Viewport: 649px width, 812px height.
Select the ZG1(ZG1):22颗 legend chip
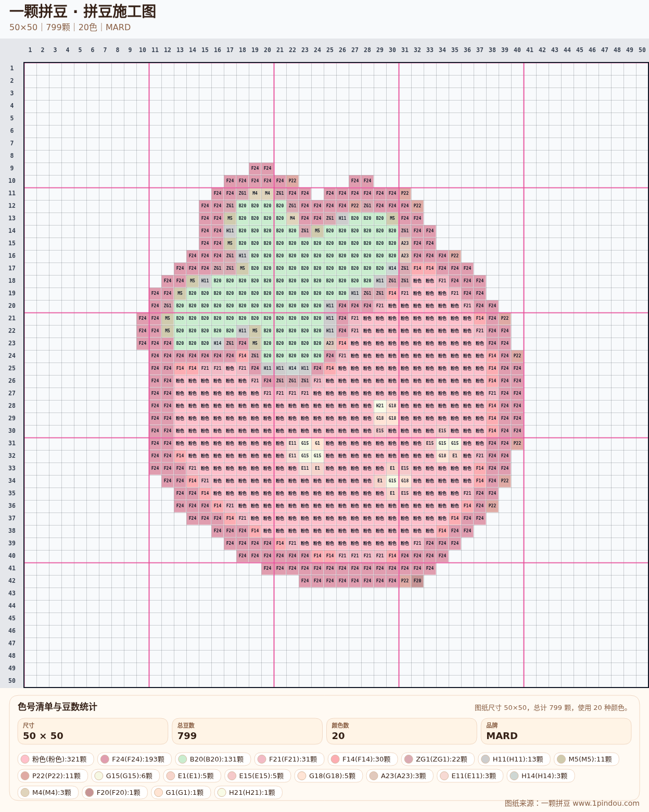coord(438,759)
